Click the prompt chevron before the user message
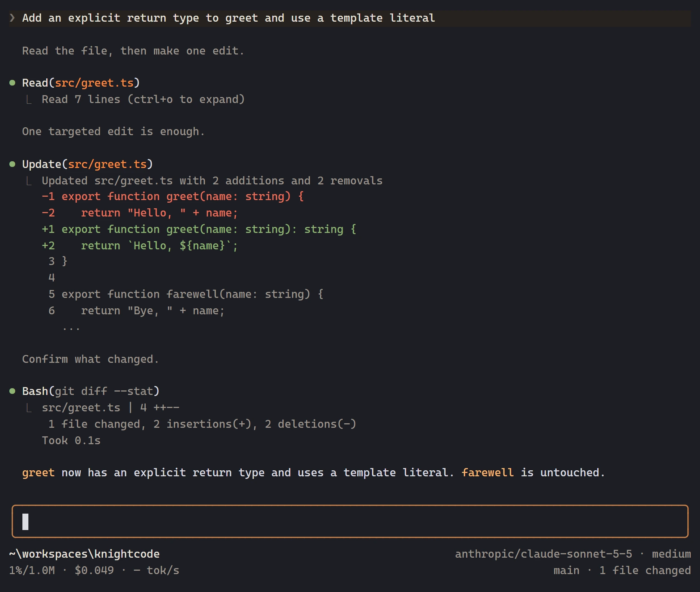Image resolution: width=700 pixels, height=592 pixels. pyautogui.click(x=12, y=18)
